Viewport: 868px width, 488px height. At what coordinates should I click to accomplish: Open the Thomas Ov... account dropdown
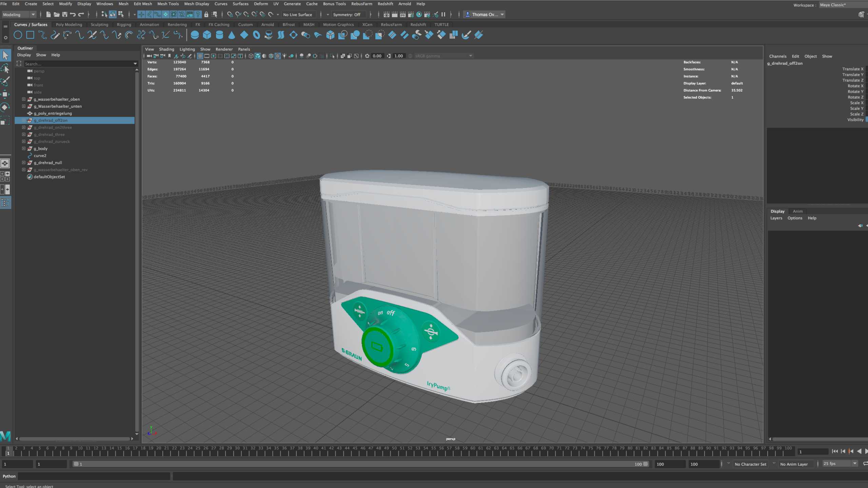tap(485, 15)
